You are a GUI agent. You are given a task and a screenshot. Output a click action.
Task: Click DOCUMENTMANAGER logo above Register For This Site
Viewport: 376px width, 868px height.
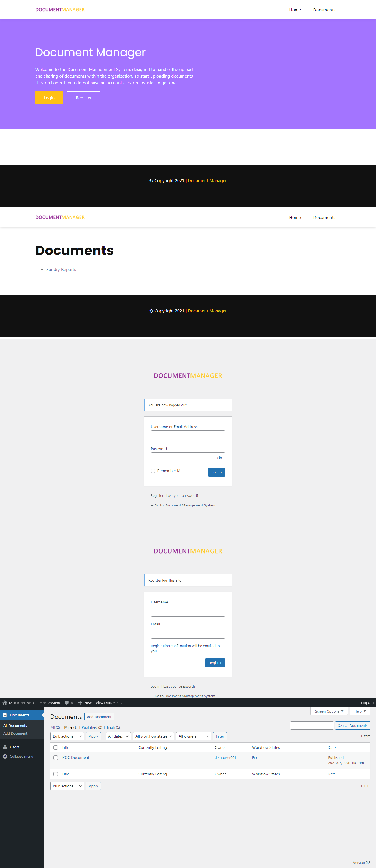pos(188,551)
